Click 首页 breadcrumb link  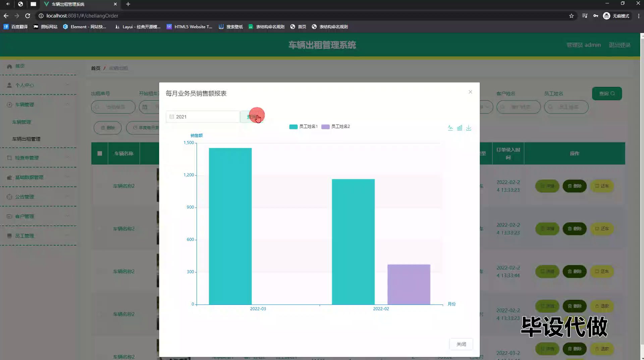96,68
